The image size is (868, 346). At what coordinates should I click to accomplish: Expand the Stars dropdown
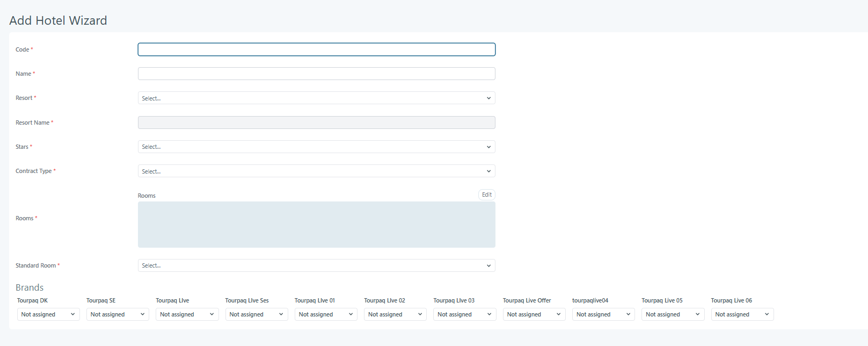tap(316, 147)
